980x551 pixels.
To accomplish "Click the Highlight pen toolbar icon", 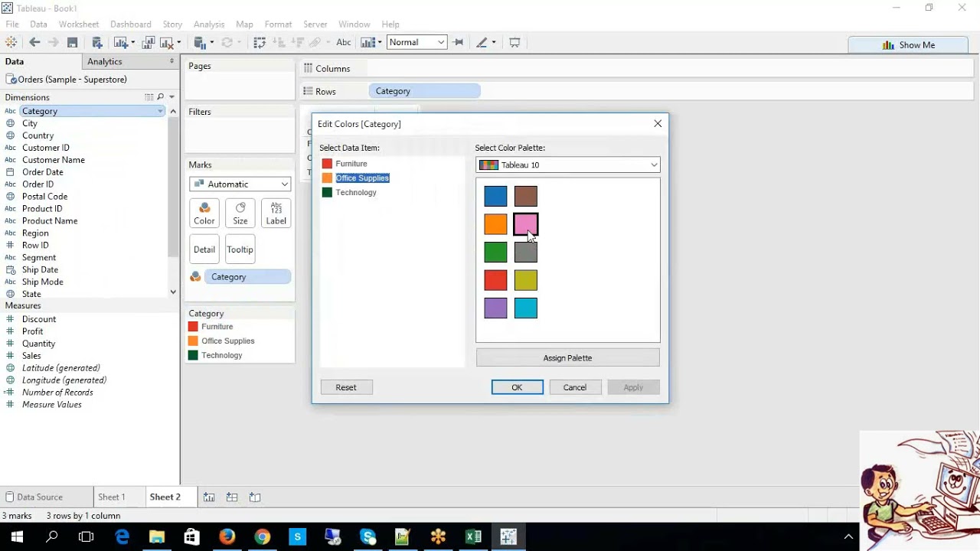I will point(482,43).
